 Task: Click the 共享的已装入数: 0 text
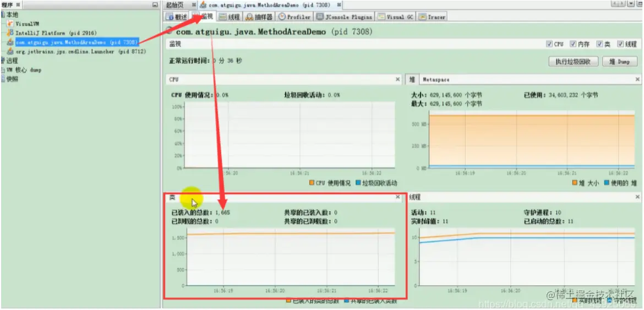coord(310,213)
